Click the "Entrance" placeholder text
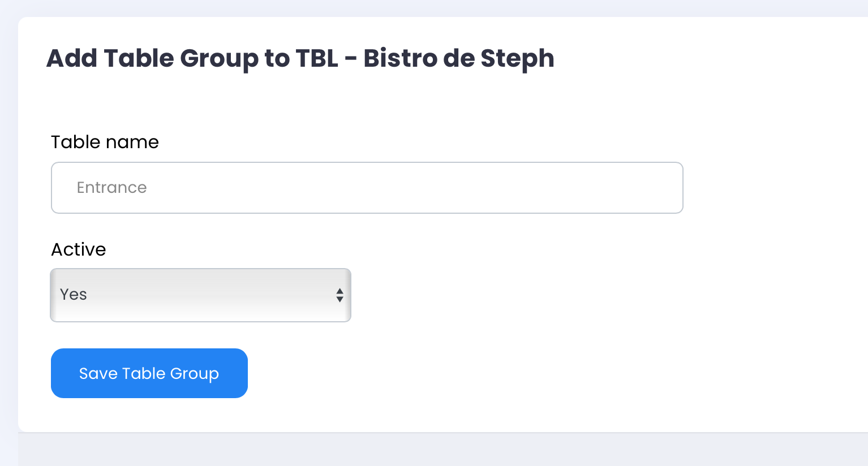Image resolution: width=868 pixels, height=466 pixels. 112,188
